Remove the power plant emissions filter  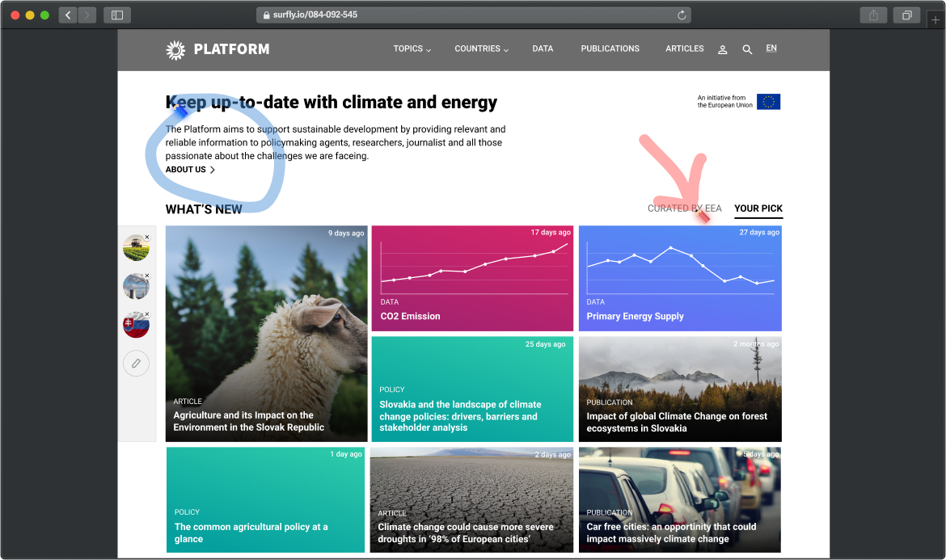(146, 277)
